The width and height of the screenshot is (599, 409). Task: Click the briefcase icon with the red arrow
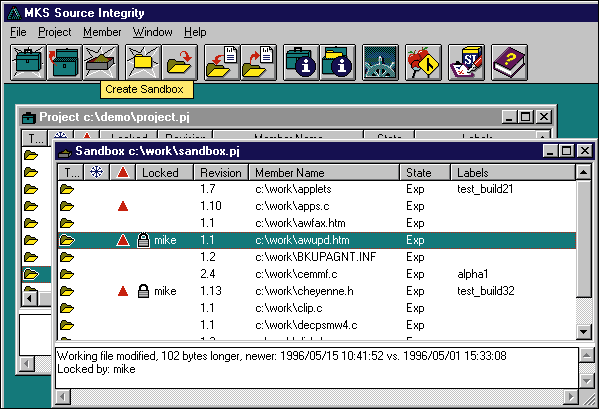(x=64, y=62)
